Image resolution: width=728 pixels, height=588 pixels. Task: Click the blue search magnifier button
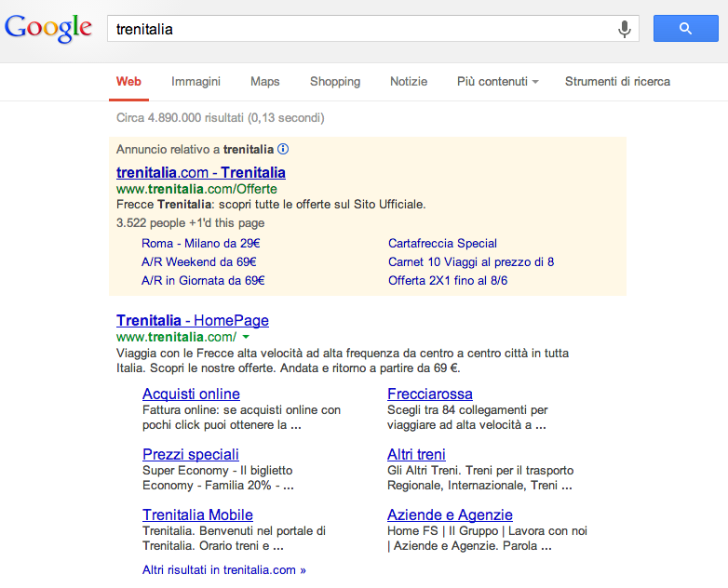coord(685,29)
